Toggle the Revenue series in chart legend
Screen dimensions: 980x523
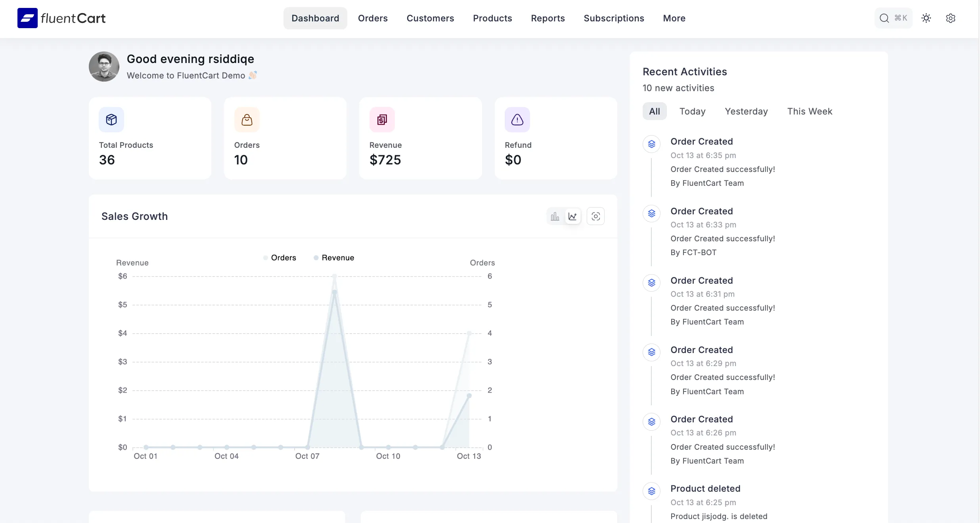334,258
